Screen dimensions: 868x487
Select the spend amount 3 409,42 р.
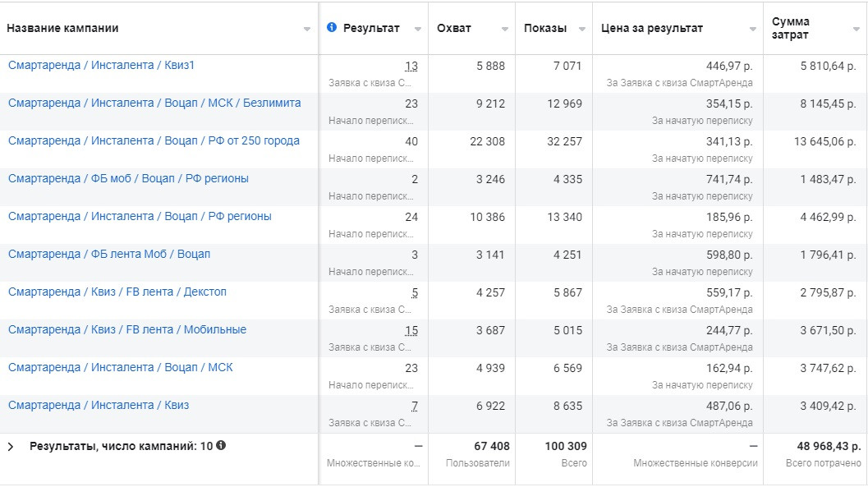coord(828,407)
